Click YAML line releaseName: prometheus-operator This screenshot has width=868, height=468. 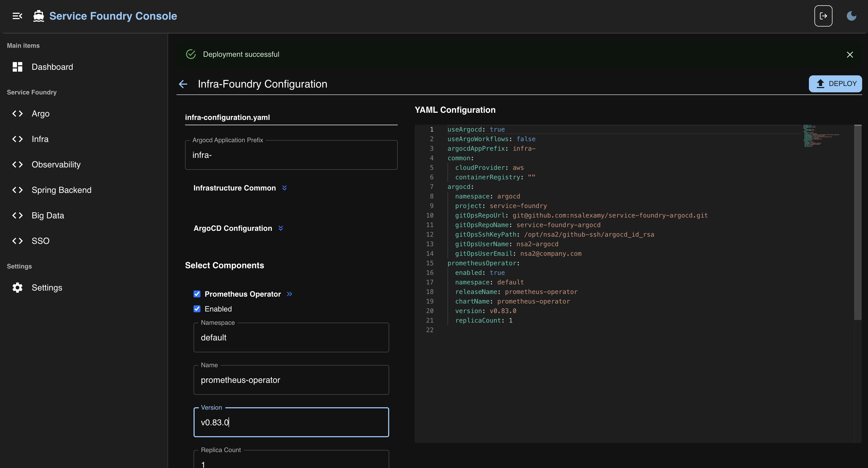coord(516,292)
